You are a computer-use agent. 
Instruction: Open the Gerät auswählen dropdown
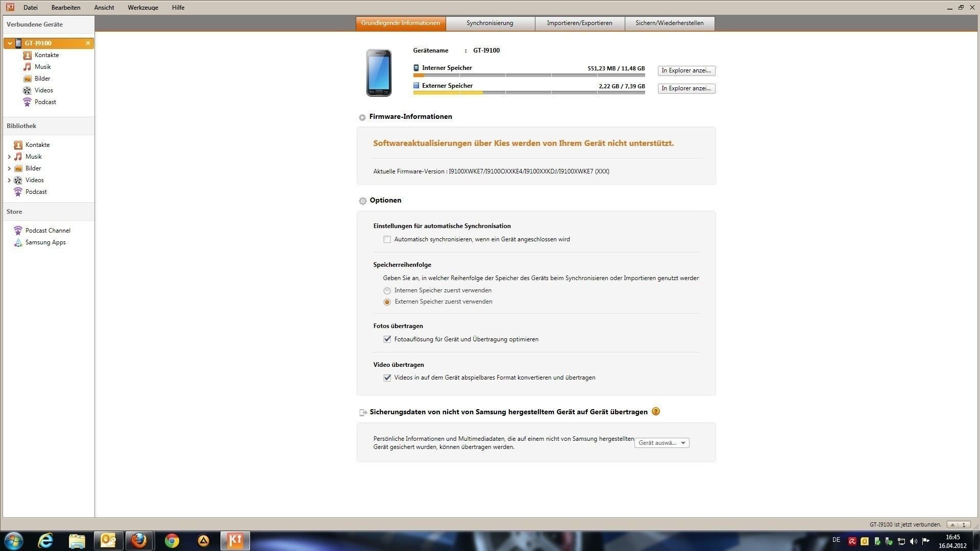tap(661, 443)
